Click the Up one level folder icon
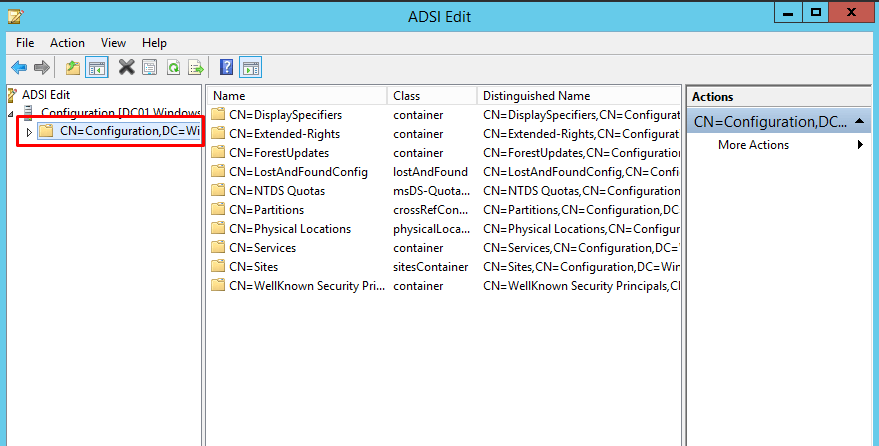879x446 pixels. pyautogui.click(x=73, y=68)
